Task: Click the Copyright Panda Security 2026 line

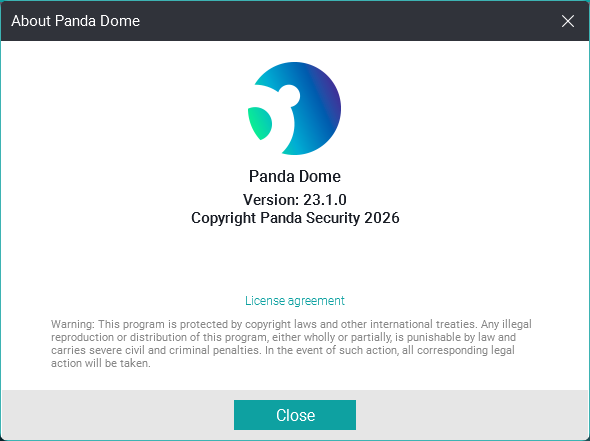Action: 295,218
